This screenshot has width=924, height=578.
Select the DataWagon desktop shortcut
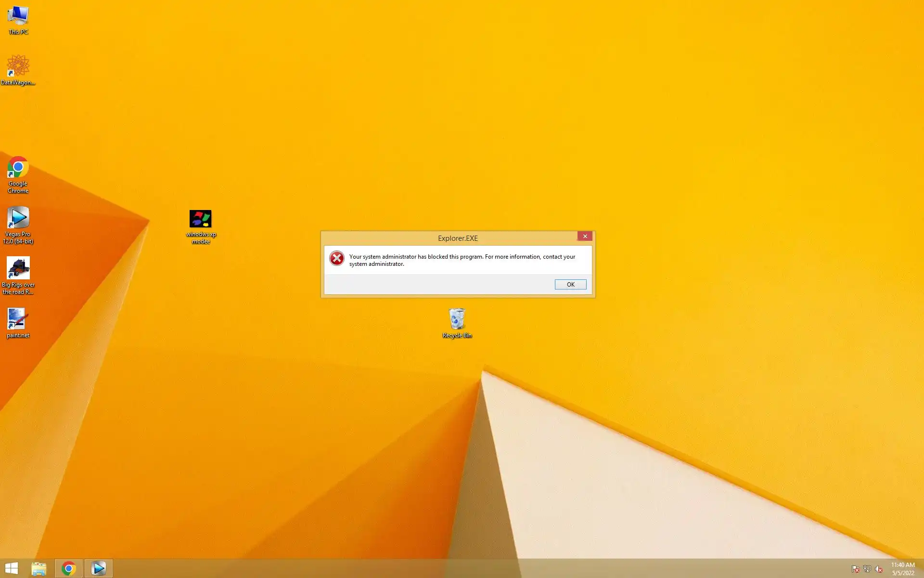18,70
